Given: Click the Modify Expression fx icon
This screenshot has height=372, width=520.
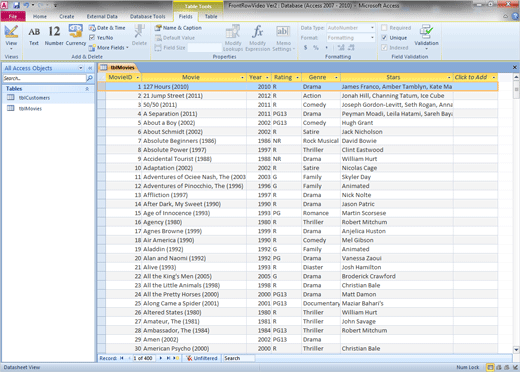Looking at the screenshot, I should pos(257,38).
